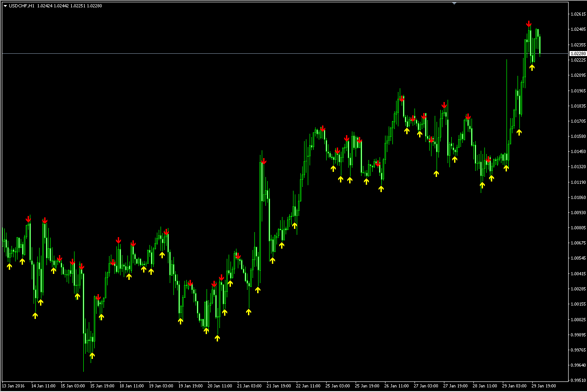Click the 22 Jan 11:00 time label
This screenshot has height=392, width=587.
pos(309,386)
